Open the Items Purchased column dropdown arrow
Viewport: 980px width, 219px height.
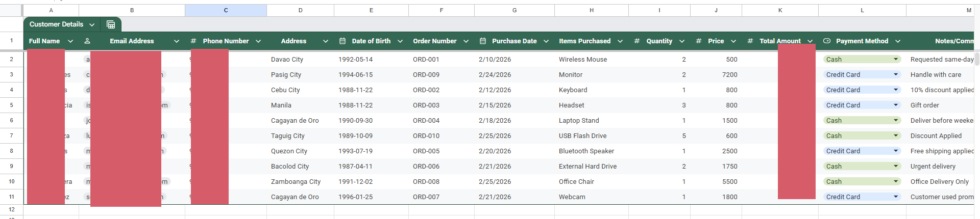(620, 41)
